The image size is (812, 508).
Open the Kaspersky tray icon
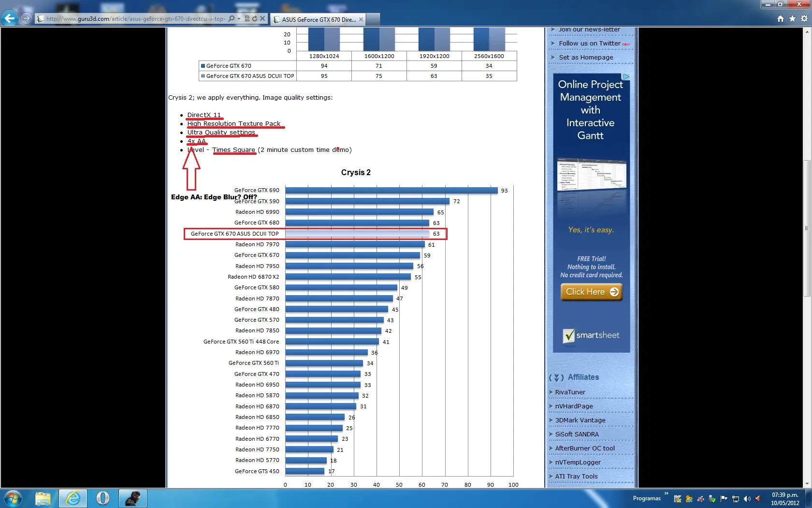[678, 499]
